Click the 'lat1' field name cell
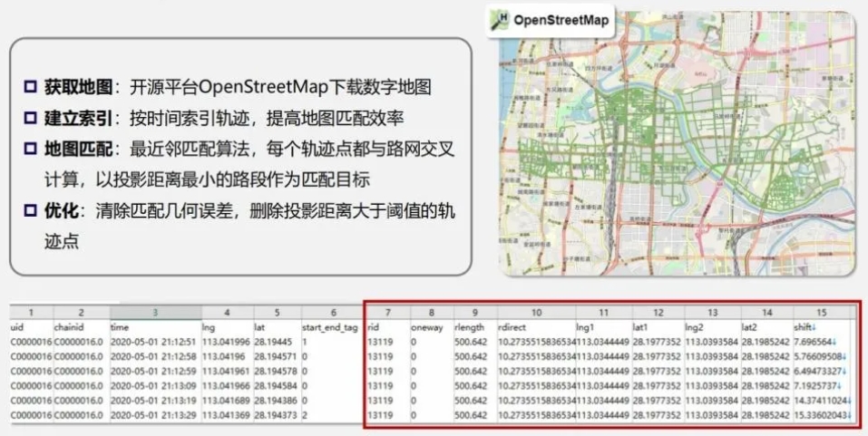868x436 pixels. tap(658, 327)
